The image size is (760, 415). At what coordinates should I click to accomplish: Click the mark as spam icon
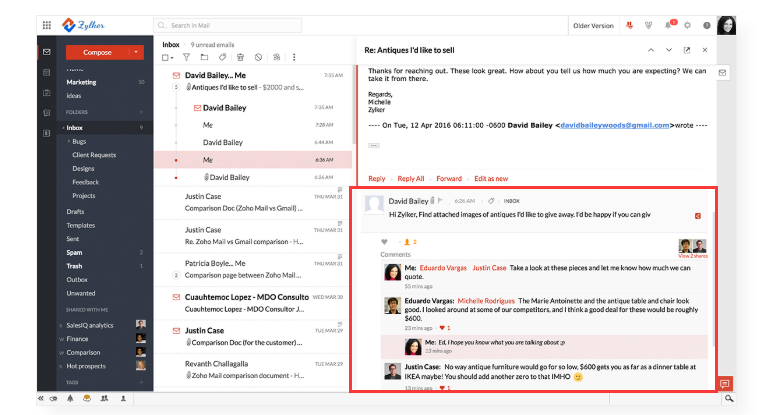(258, 57)
